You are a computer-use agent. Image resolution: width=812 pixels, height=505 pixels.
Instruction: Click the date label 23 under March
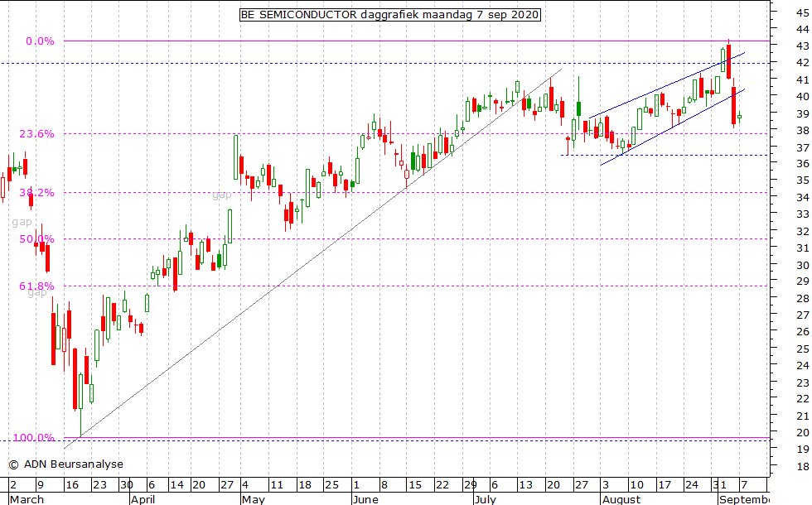99,485
